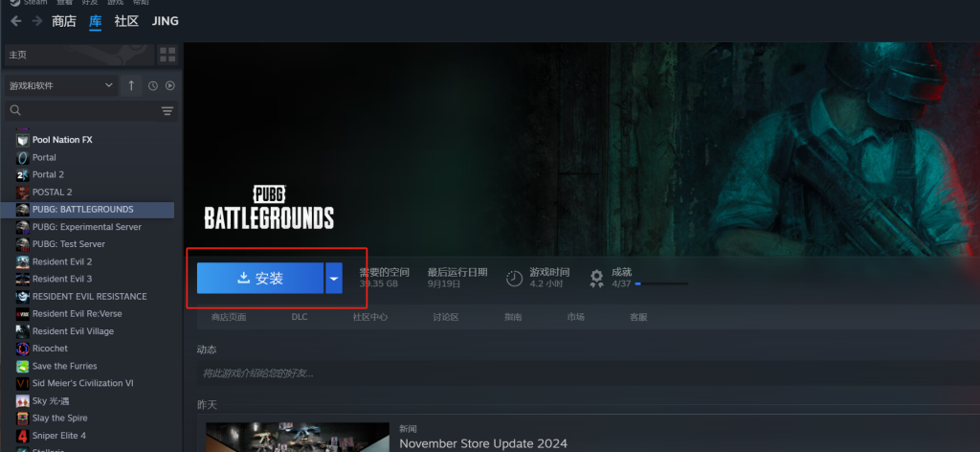Click the November Store Update thumbnail
Screen dimensions: 980x452
(299, 437)
